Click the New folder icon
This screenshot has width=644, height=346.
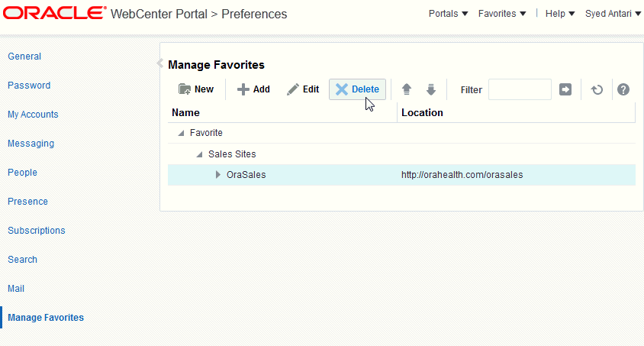click(x=185, y=89)
